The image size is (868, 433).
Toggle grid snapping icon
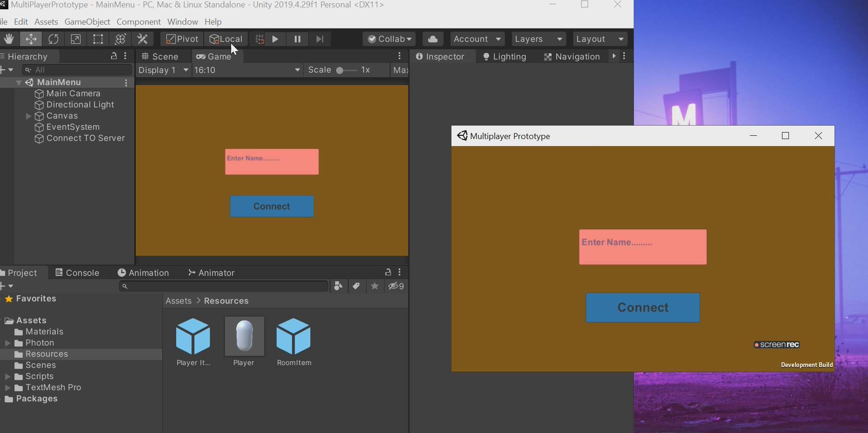coord(259,39)
